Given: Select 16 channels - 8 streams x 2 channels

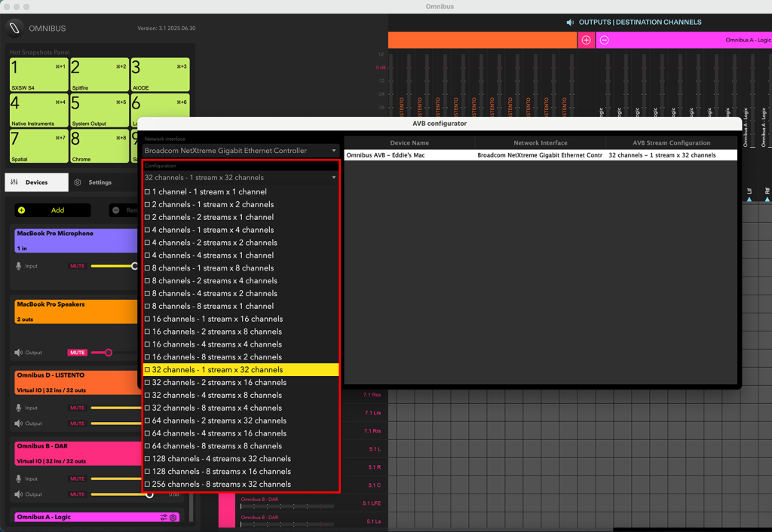Looking at the screenshot, I should 240,357.
